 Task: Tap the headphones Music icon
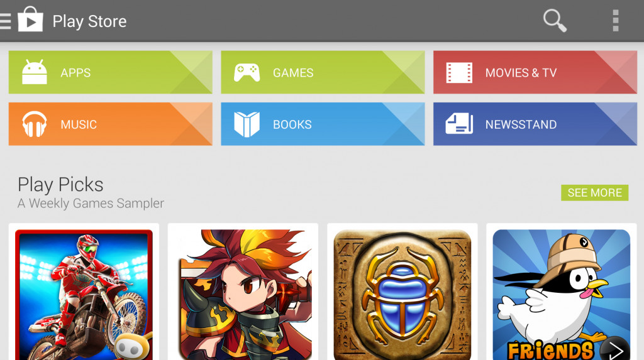coord(35,124)
